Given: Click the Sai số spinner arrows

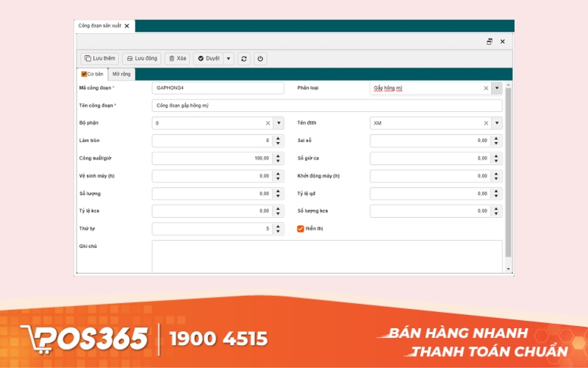Looking at the screenshot, I should pos(496,141).
